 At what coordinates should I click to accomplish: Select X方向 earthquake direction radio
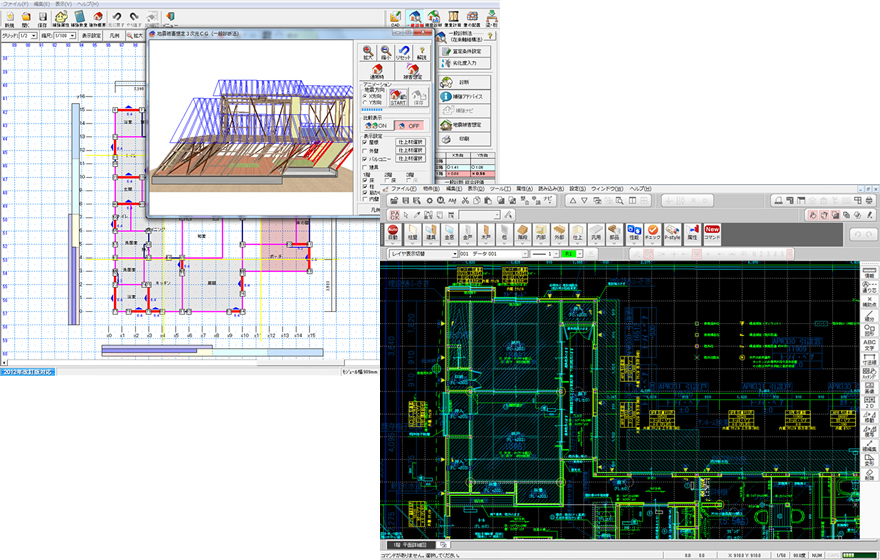[x=365, y=96]
